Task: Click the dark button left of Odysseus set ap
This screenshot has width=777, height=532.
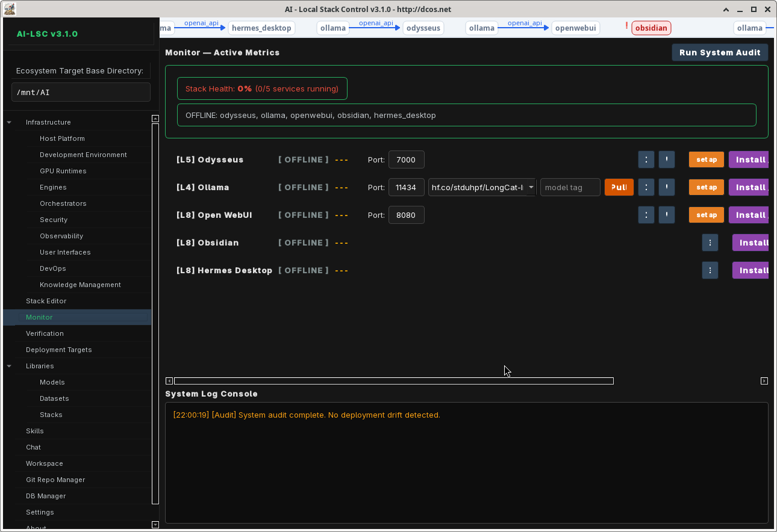Action: click(x=666, y=159)
